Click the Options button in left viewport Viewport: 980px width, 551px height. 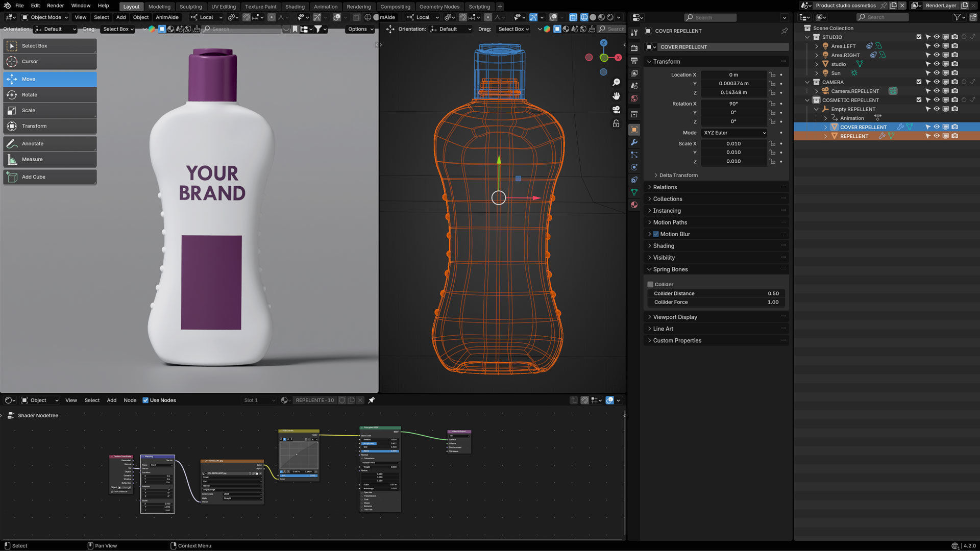tap(360, 29)
